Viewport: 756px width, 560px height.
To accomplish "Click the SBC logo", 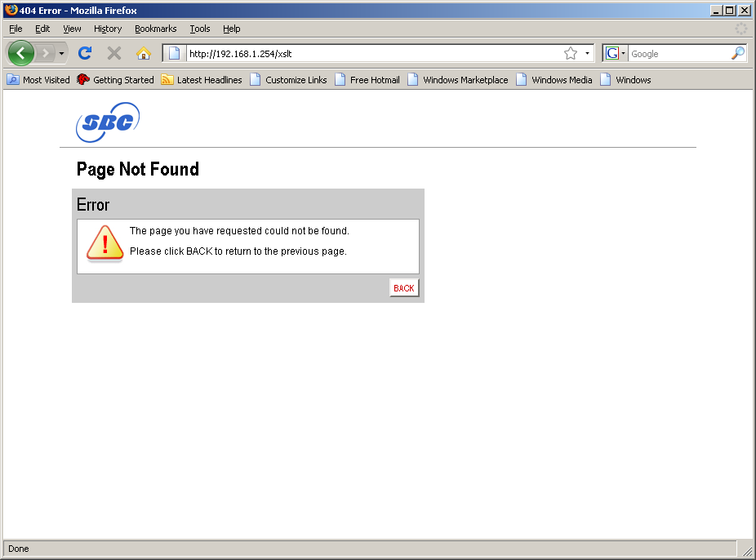I will 108,122.
